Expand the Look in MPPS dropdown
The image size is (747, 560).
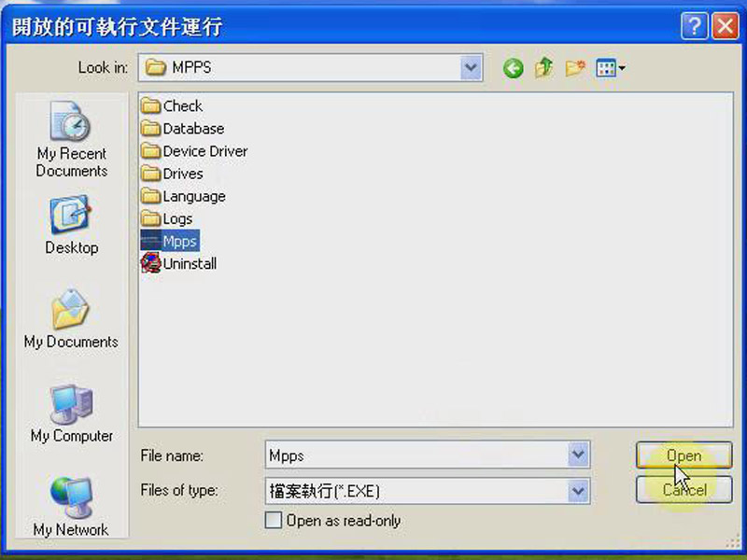click(x=471, y=67)
